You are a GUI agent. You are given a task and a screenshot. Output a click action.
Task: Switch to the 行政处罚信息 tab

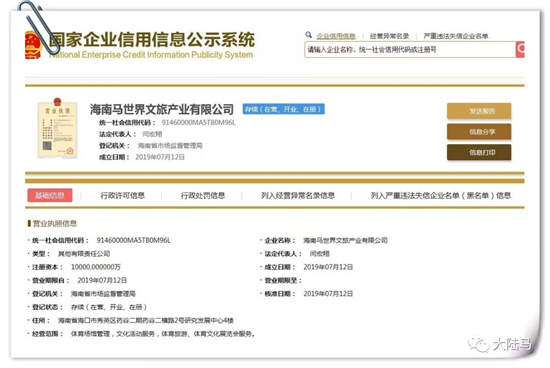click(x=203, y=195)
